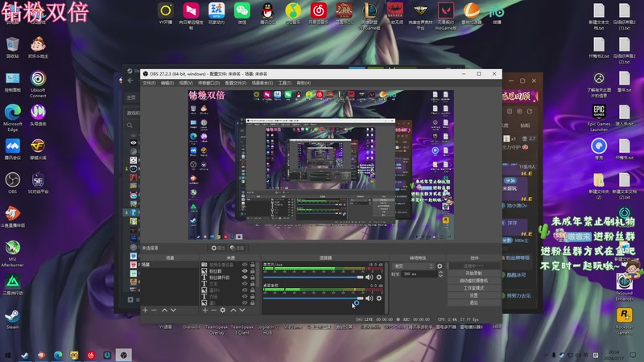Image resolution: width=644 pixels, height=362 pixels.
Task: Open the 桌面音频 audio settings gear
Action: (x=378, y=298)
